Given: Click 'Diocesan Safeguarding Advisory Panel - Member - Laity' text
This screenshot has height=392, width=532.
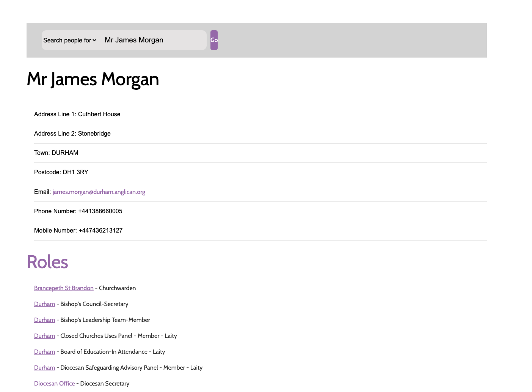Looking at the screenshot, I should click(132, 368).
